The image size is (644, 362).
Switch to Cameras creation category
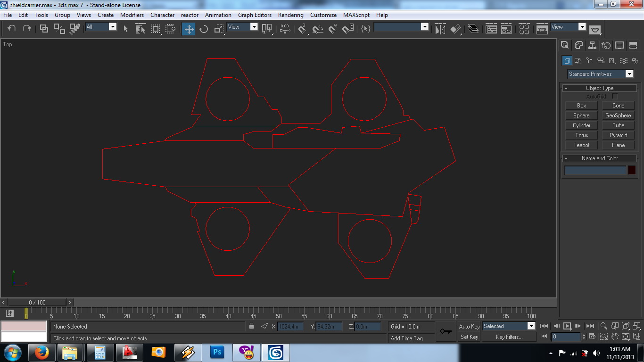(601, 61)
